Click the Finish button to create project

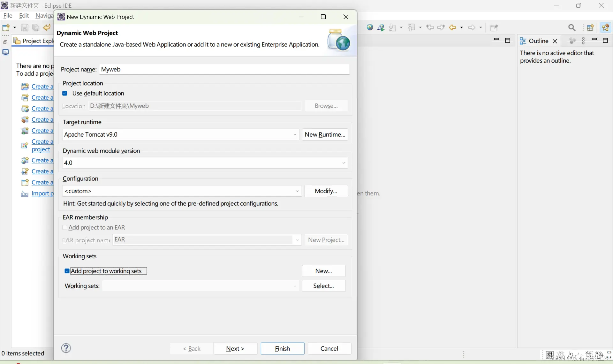(x=283, y=348)
